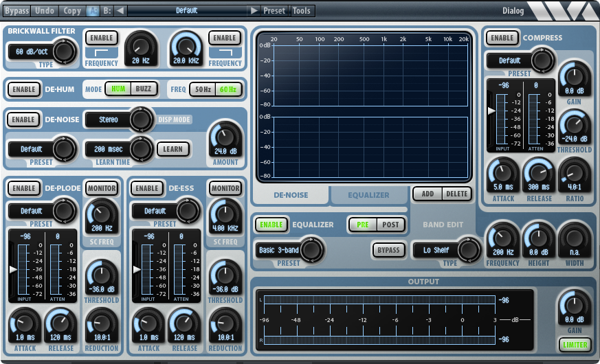Click the De-Ess Reduction knob
The height and width of the screenshot is (364, 600).
225,323
